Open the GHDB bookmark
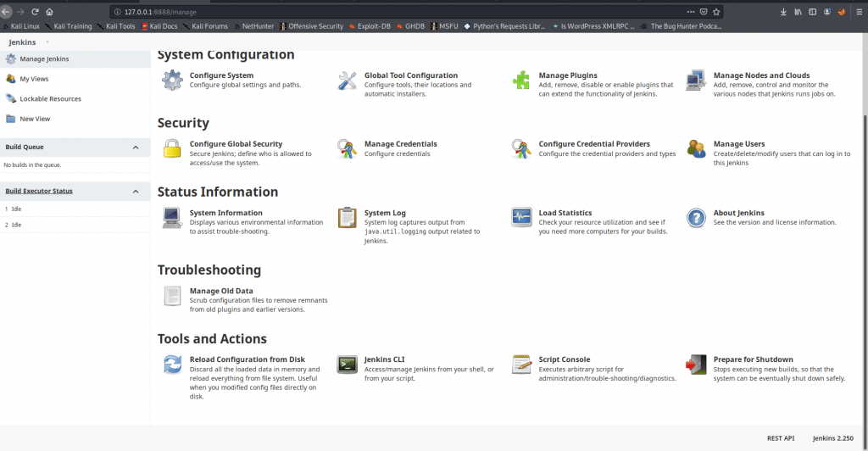 click(411, 26)
